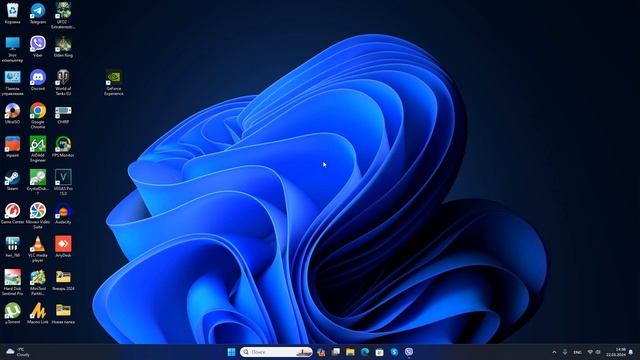Select the AIDA64 Engineer desktop shortcut

point(38,149)
